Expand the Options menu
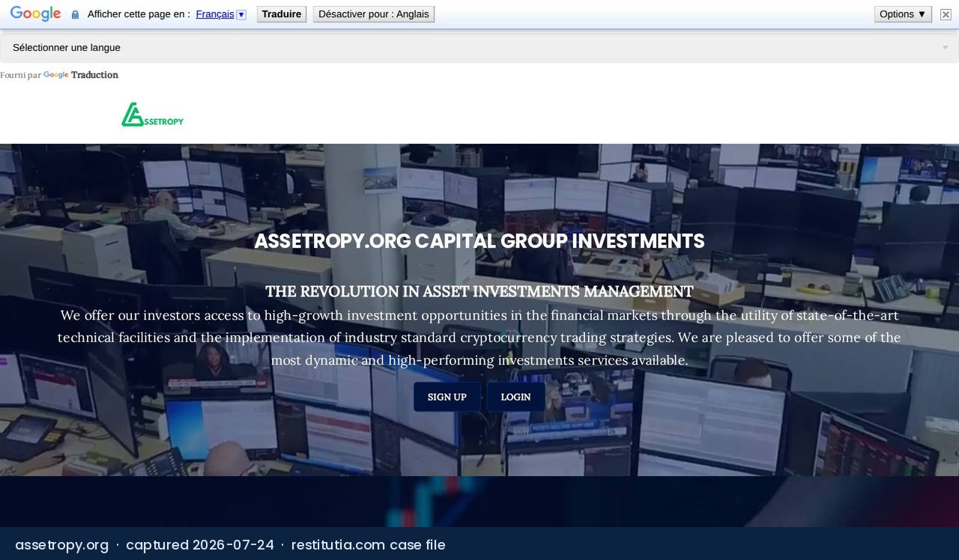This screenshot has width=959, height=560. pos(903,14)
